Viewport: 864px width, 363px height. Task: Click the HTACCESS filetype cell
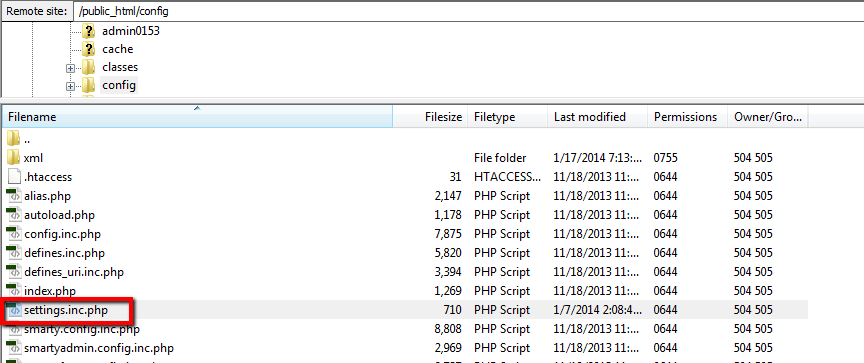point(507,177)
